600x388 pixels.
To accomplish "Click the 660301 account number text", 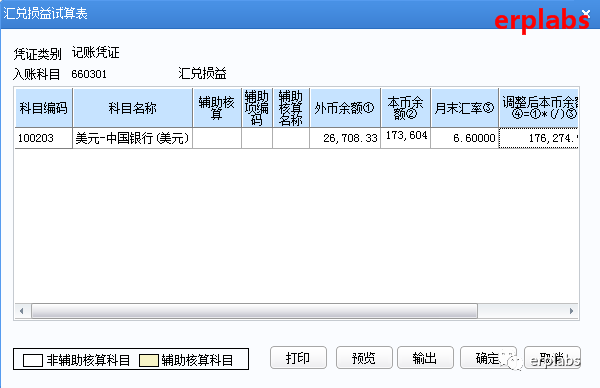I will pos(89,74).
